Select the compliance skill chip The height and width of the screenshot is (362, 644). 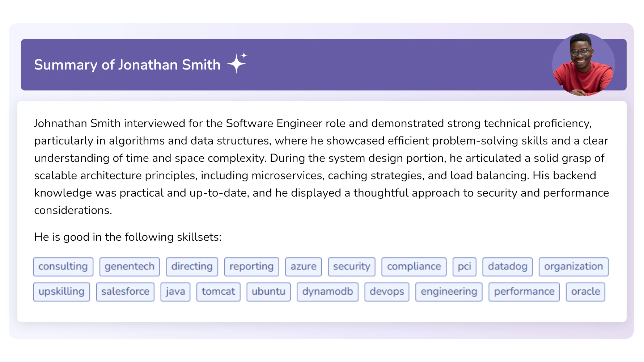coord(414,267)
